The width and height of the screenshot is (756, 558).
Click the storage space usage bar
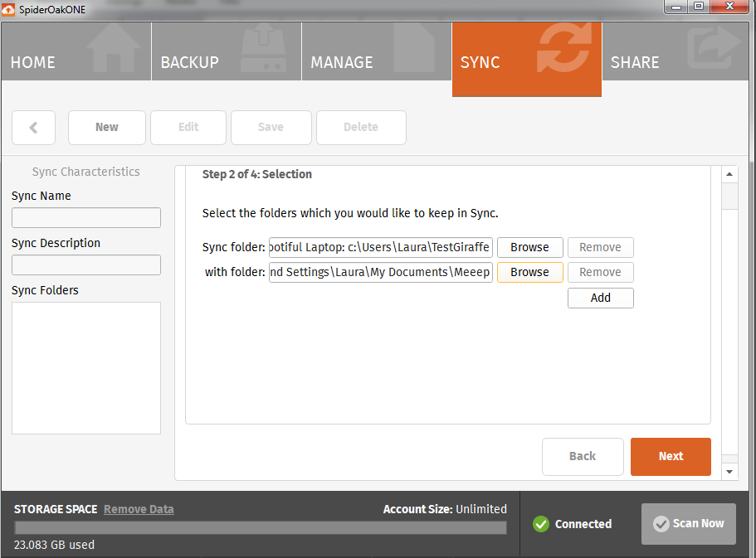point(261,527)
